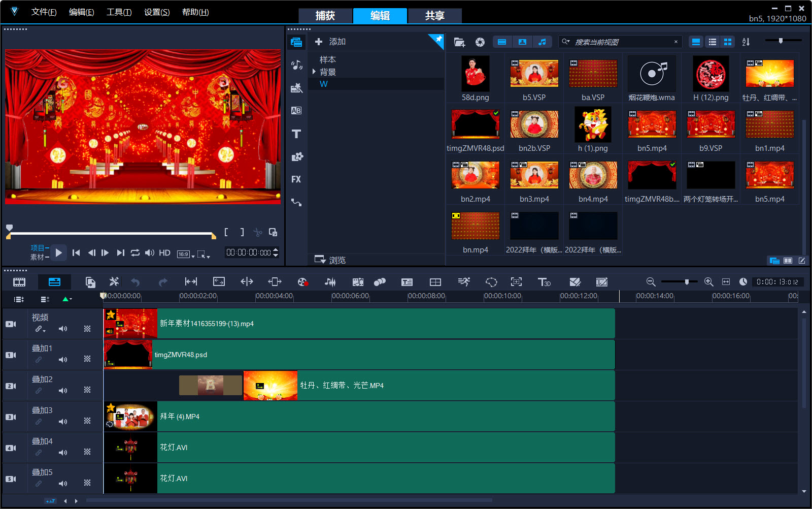812x509 pixels.
Task: Jump to the end of the project
Action: coord(120,253)
